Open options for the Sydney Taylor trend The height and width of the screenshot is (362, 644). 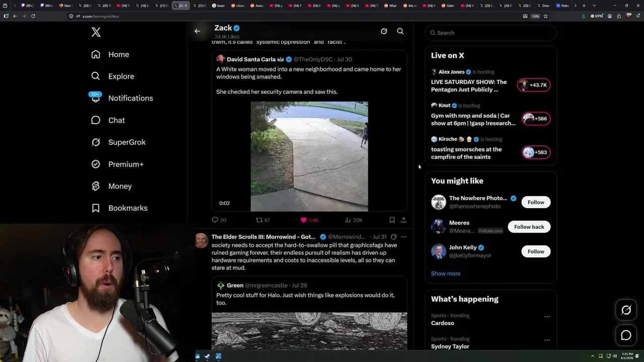[x=547, y=340]
